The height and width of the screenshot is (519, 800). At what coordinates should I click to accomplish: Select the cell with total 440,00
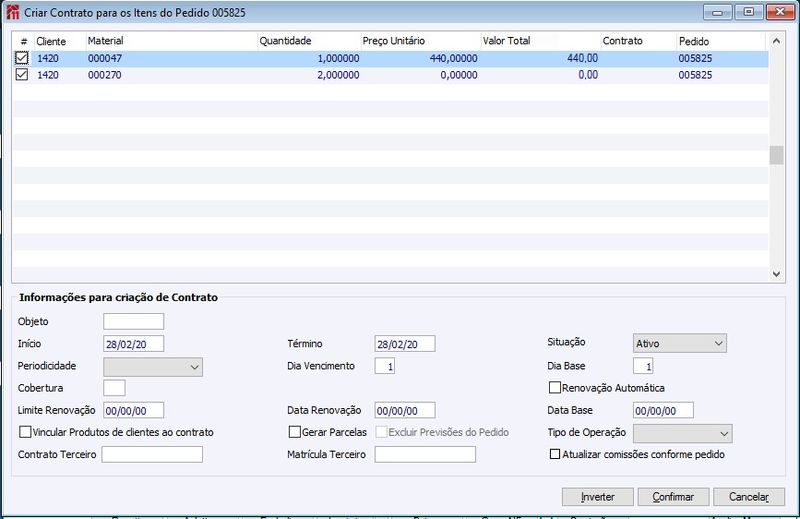[x=541, y=59]
